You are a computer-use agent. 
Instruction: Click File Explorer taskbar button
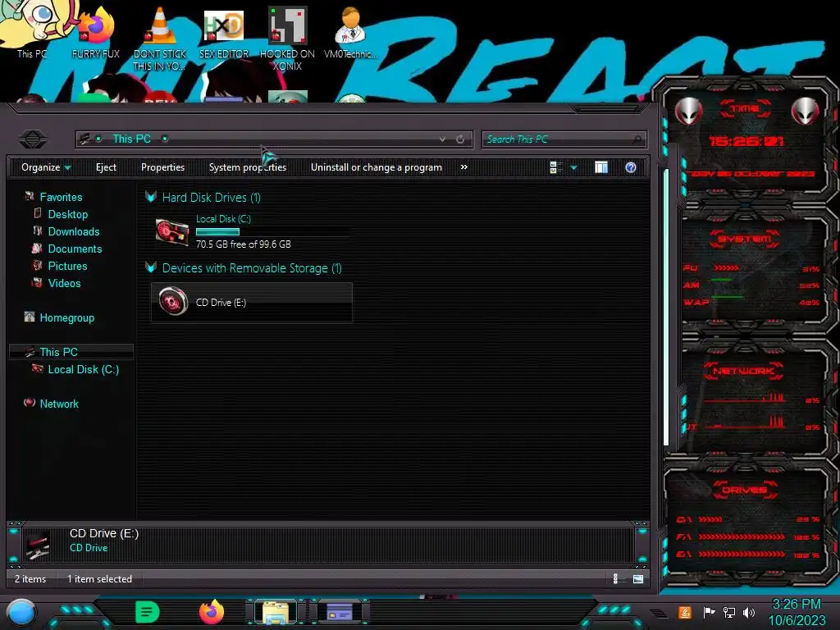click(276, 612)
